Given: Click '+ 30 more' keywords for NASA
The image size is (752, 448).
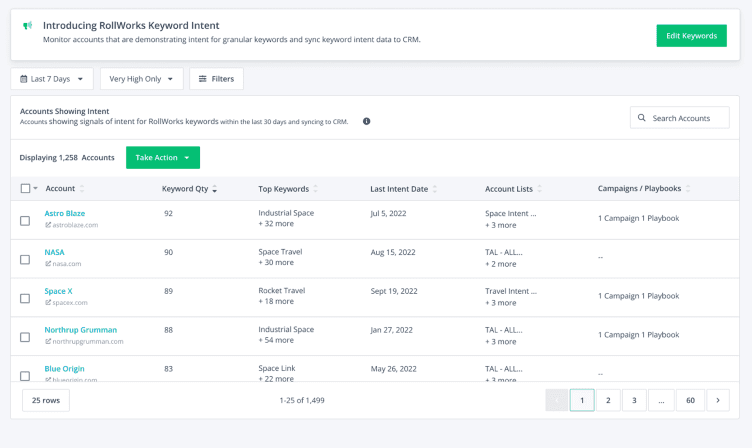Looking at the screenshot, I should pos(276,262).
